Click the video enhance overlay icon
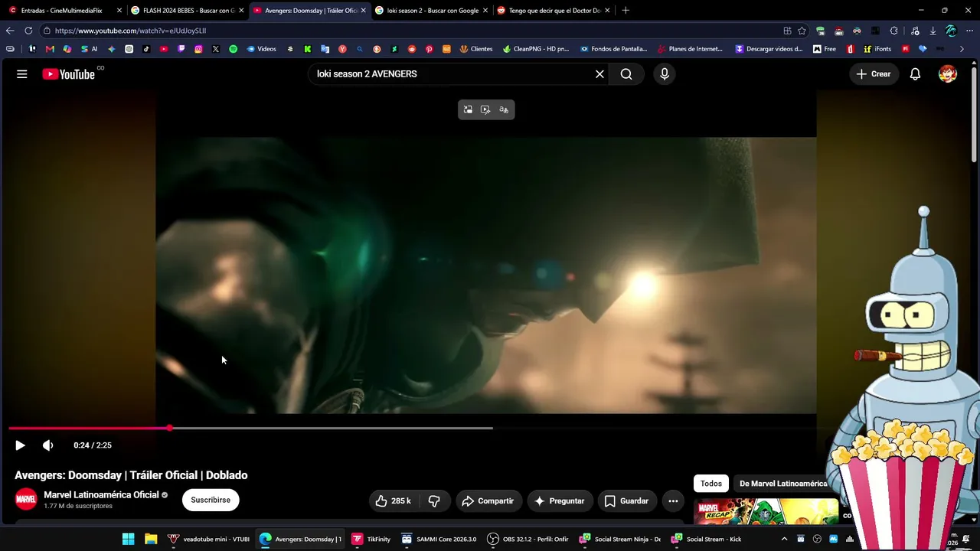Viewport: 980px width, 551px height. coord(485,109)
